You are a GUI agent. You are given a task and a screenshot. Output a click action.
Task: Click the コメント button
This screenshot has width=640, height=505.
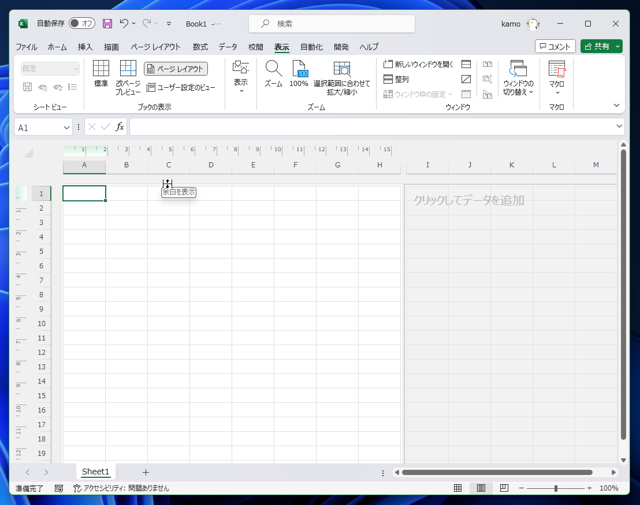(x=555, y=47)
